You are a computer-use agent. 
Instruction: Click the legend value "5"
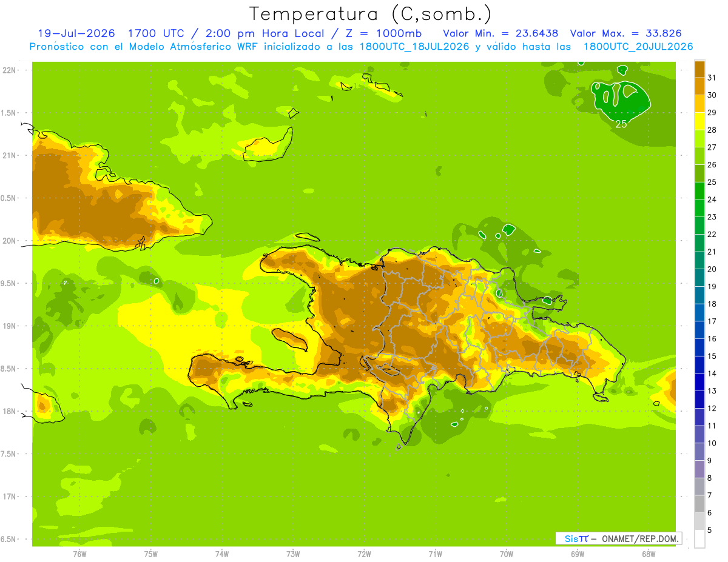(710, 530)
